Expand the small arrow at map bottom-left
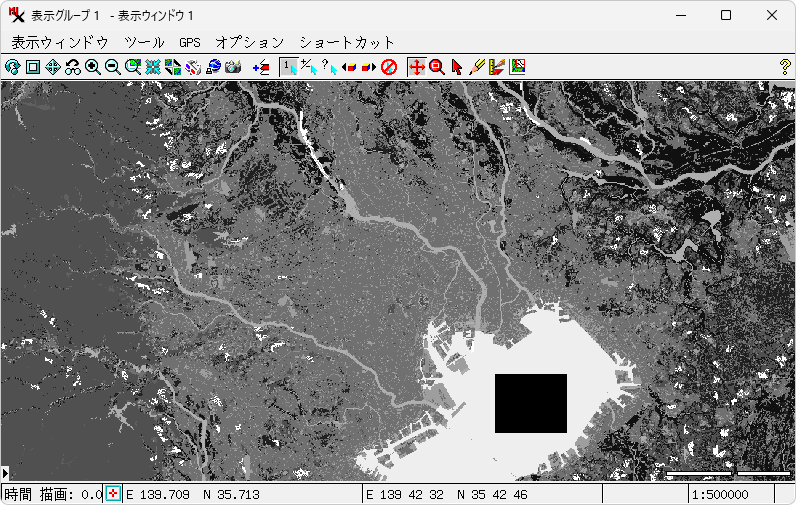Screen dimensions: 796x505 (x=5, y=472)
